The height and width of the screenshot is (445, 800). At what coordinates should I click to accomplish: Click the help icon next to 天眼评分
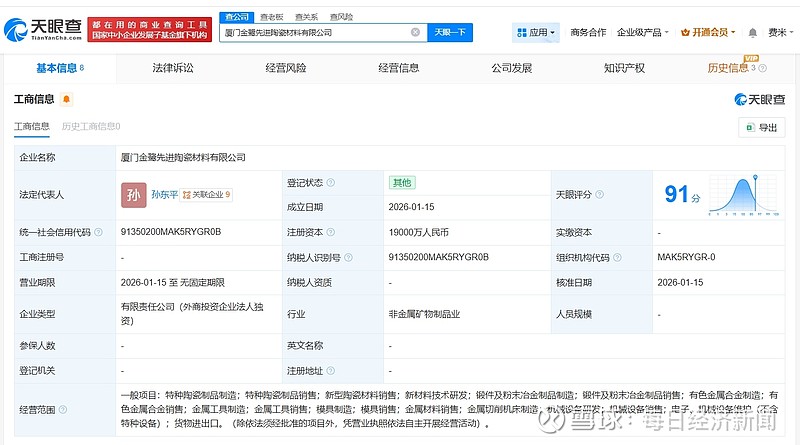click(599, 194)
